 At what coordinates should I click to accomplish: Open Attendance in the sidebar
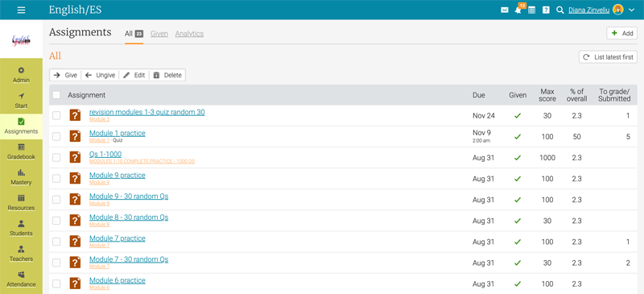pos(22,280)
